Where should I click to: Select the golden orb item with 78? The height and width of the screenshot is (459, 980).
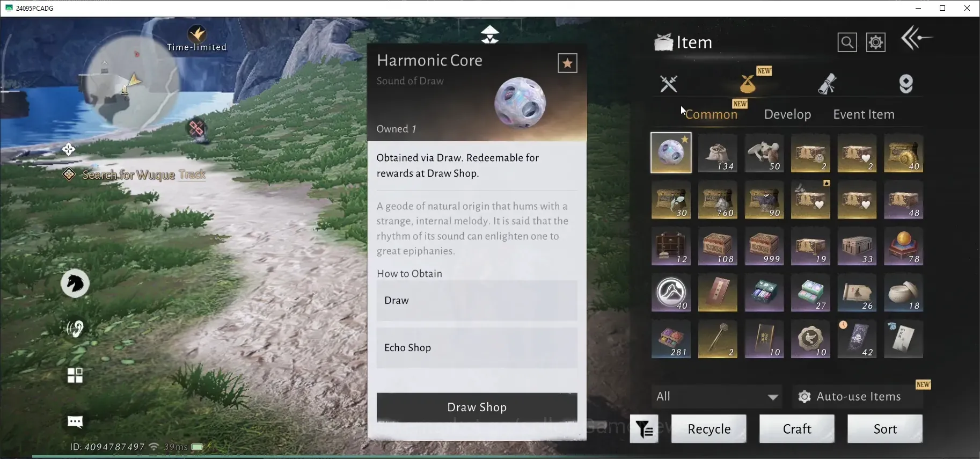tap(904, 246)
